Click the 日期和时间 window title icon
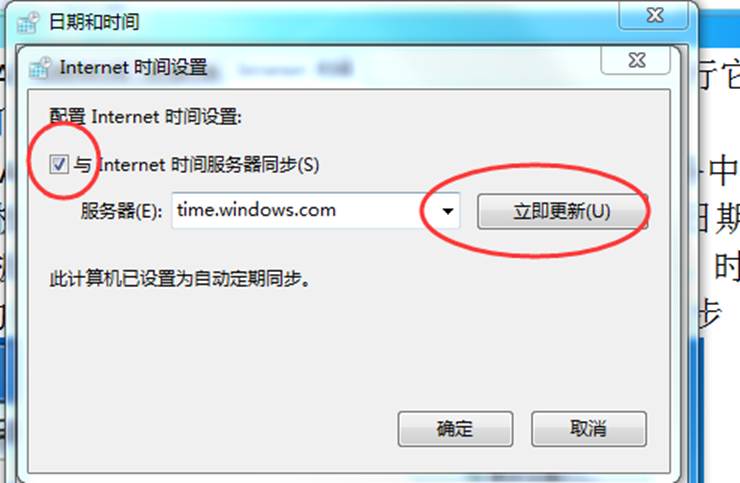 (x=28, y=22)
